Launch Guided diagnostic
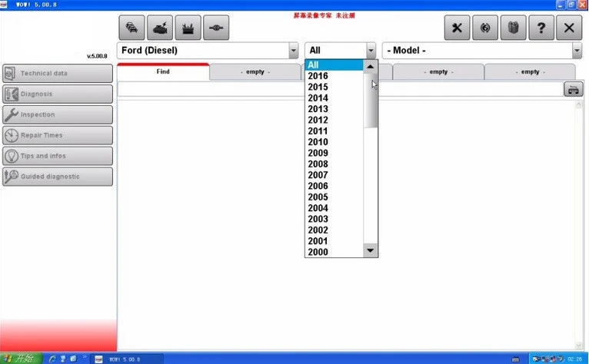The width and height of the screenshot is (589, 364). pyautogui.click(x=58, y=177)
